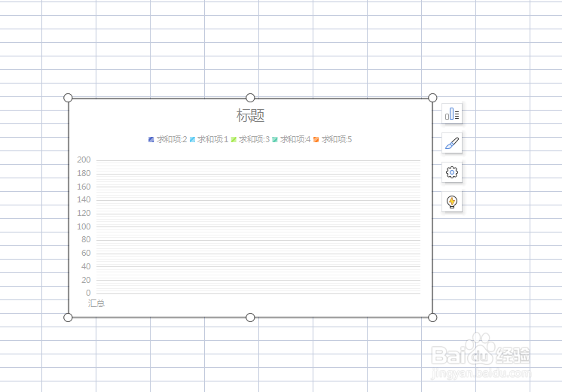The width and height of the screenshot is (562, 392).
Task: Click the green swatch of 求和项:3
Action: point(234,140)
